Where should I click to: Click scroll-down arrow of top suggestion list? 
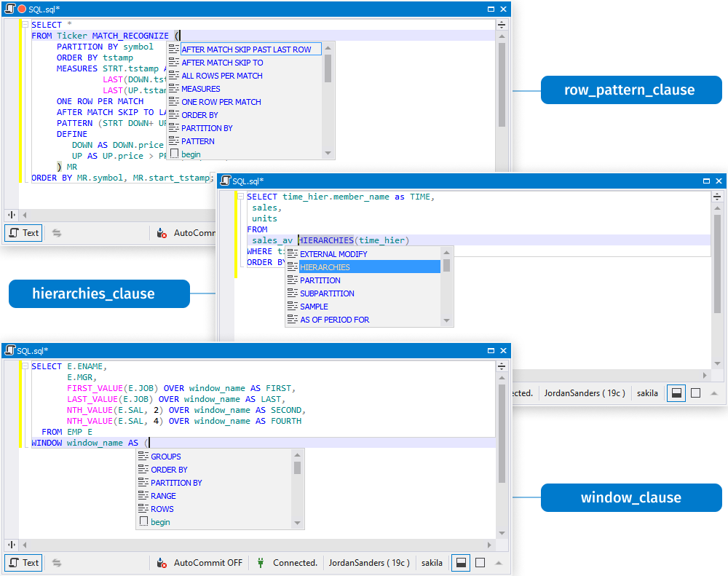328,154
